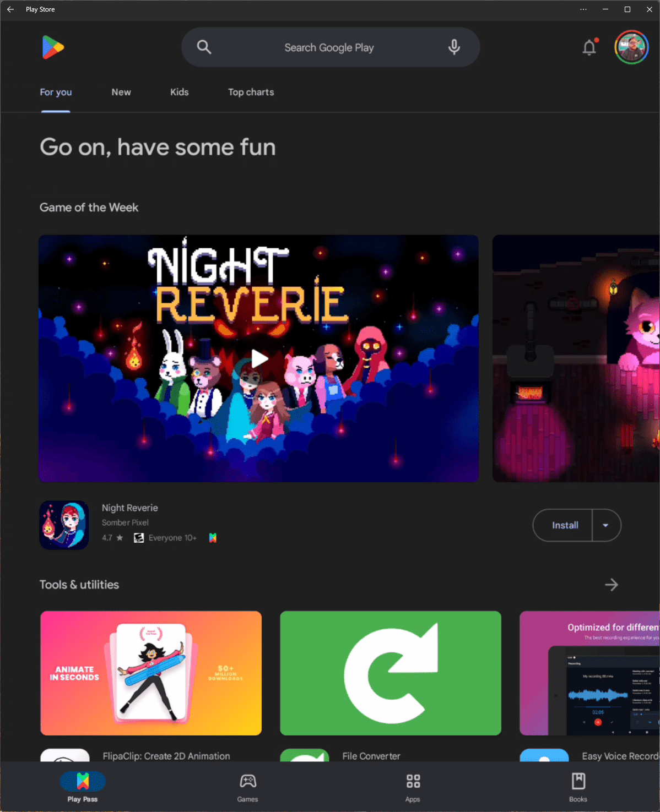Select the Play Pass section
Viewport: 660px width, 812px height.
83,787
